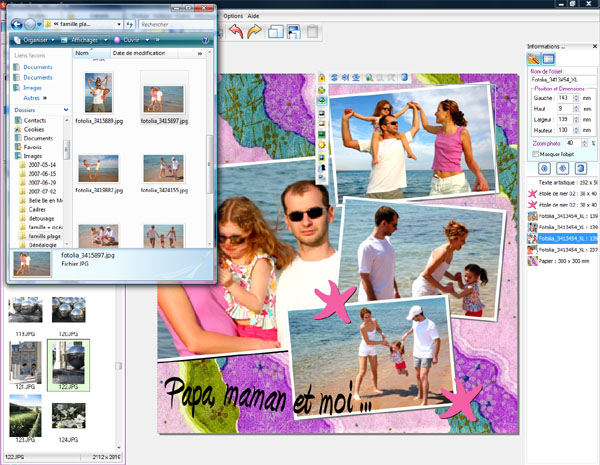Click the magnifier photo zoom icon
The width and height of the screenshot is (600, 465).
(x=369, y=78)
